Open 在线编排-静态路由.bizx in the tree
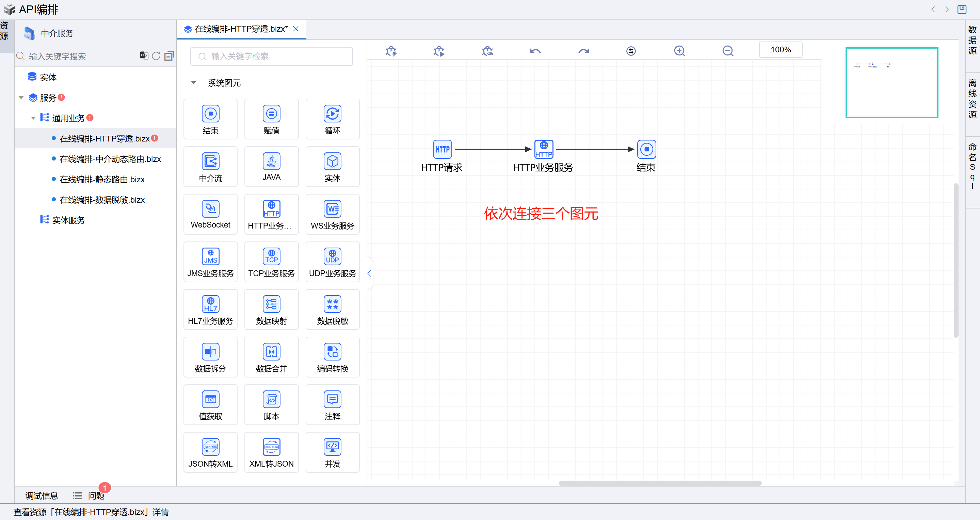The width and height of the screenshot is (980, 520). pos(102,180)
